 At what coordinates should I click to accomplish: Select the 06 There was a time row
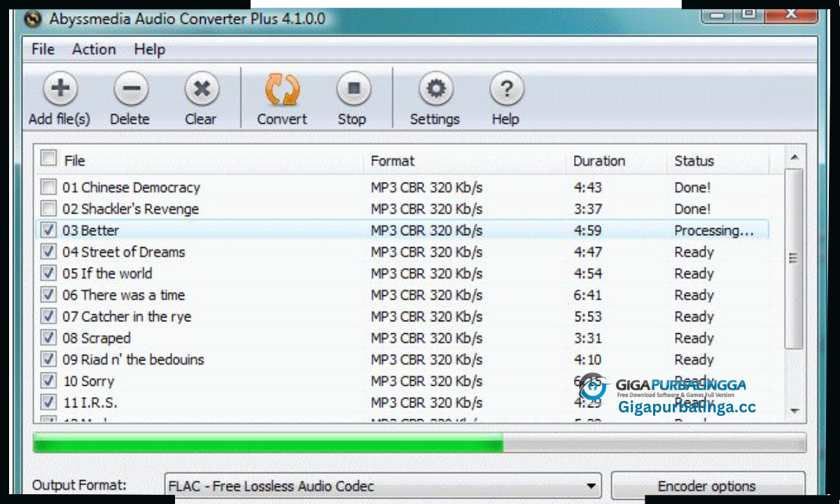pyautogui.click(x=402, y=295)
